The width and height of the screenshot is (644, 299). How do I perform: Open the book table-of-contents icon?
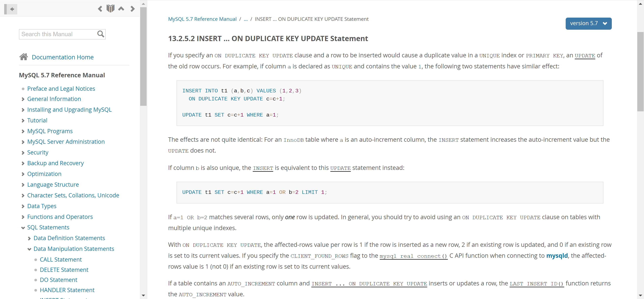tap(110, 9)
